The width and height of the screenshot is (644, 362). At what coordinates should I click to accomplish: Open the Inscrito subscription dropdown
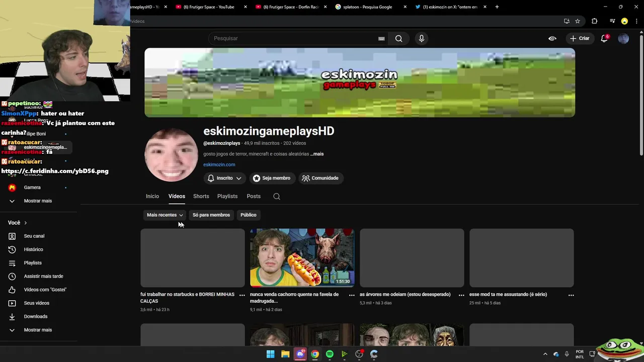[x=224, y=178]
